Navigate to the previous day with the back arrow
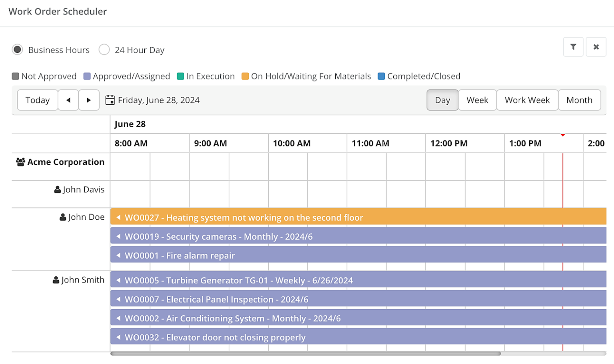 click(x=68, y=100)
